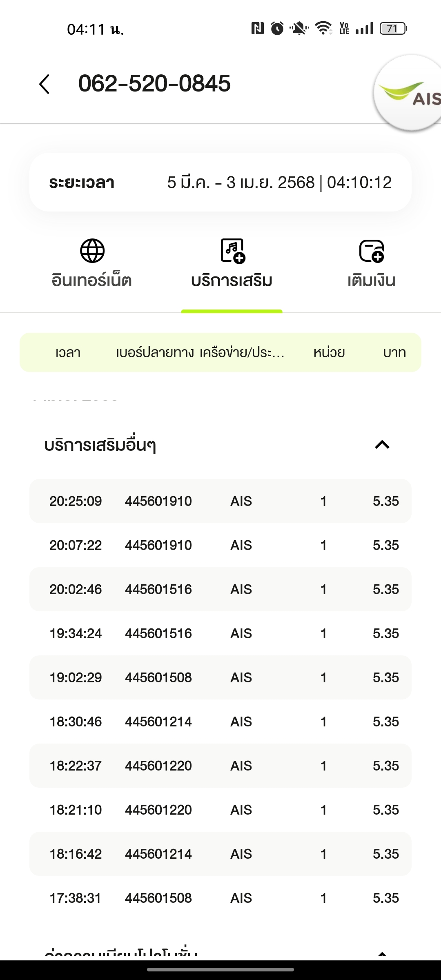Tap the phone number title 062-520-0845

pos(154,83)
